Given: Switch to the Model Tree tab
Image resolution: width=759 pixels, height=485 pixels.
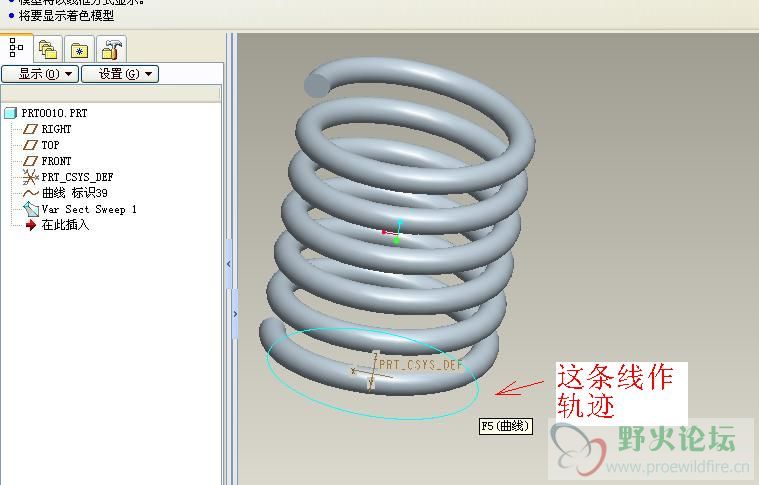Looking at the screenshot, I should tap(16, 47).
